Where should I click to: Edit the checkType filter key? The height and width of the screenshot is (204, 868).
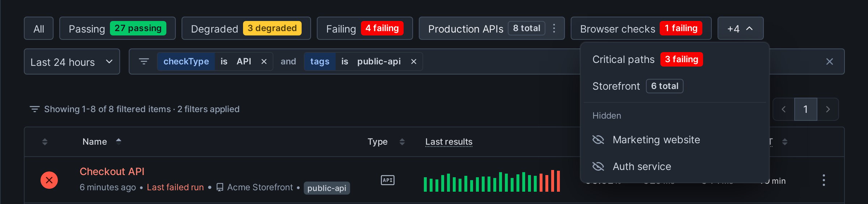(186, 61)
